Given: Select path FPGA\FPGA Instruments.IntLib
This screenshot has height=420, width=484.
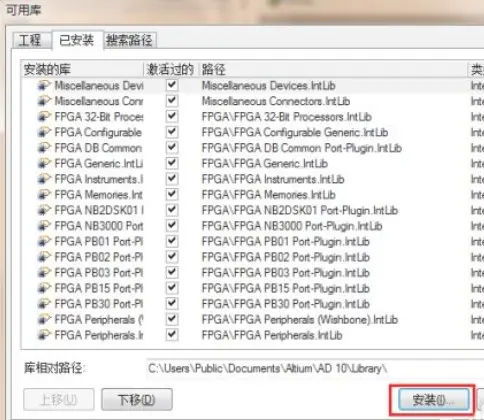Looking at the screenshot, I should [x=273, y=179].
